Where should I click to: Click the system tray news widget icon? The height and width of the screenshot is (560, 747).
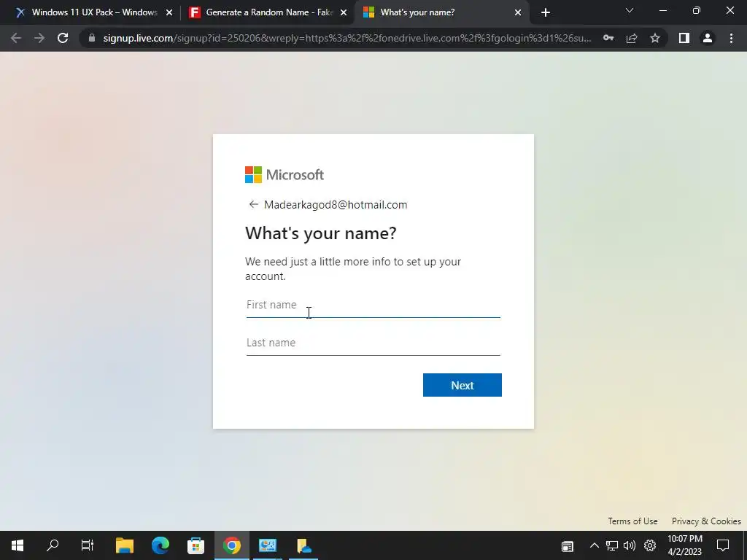coord(567,545)
